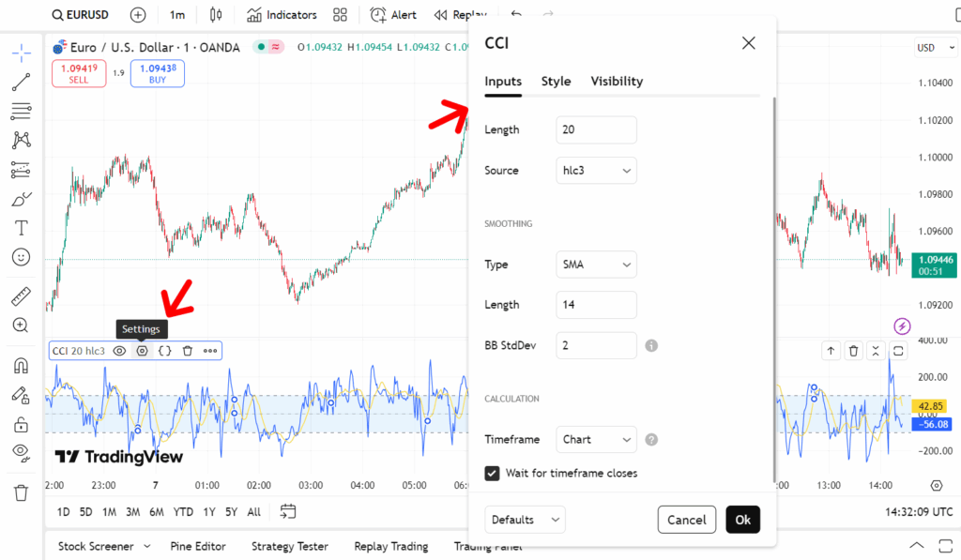961x560 pixels.
Task: Expand the Defaults dropdown in the dialog
Action: click(525, 519)
